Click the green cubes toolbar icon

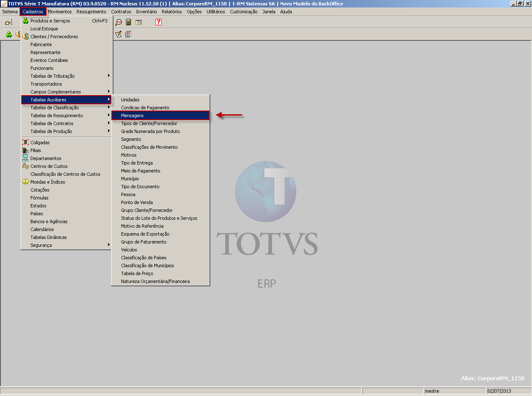click(9, 34)
